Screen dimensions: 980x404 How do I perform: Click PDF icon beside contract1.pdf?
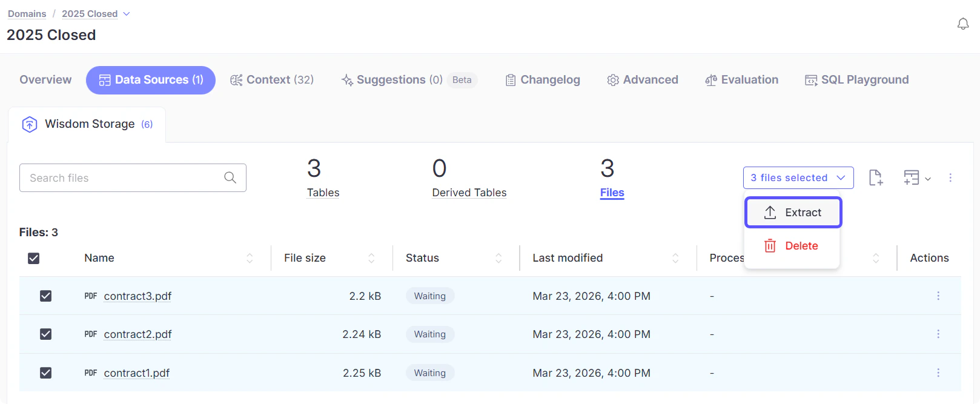pos(91,373)
